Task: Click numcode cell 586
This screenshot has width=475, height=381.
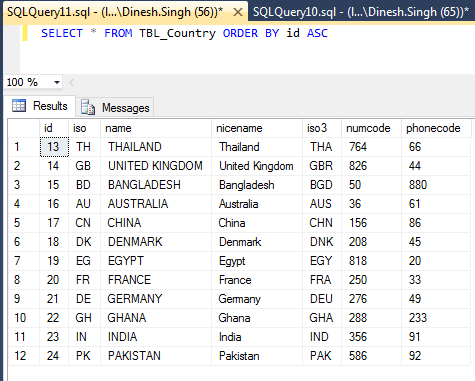Action: [372, 356]
